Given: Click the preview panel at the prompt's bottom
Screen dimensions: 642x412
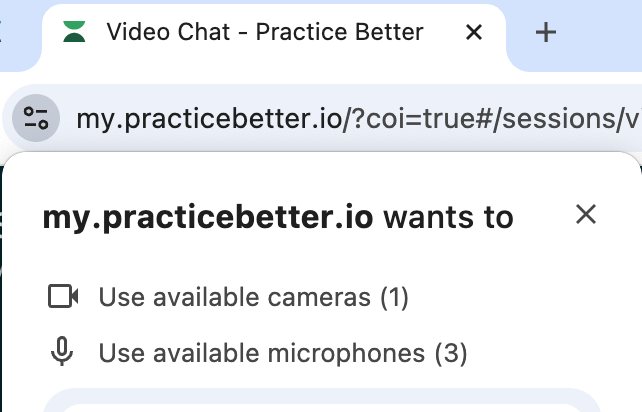Looking at the screenshot, I should click(x=320, y=402).
